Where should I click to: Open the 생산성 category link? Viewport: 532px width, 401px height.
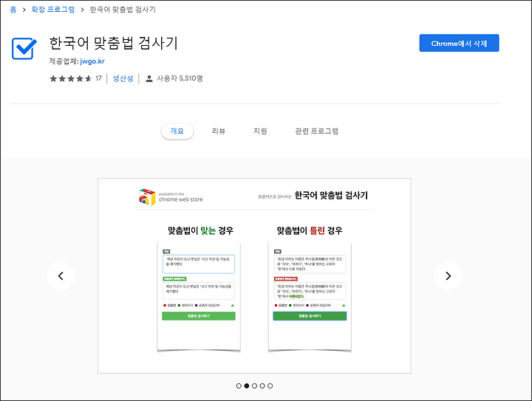tap(123, 78)
